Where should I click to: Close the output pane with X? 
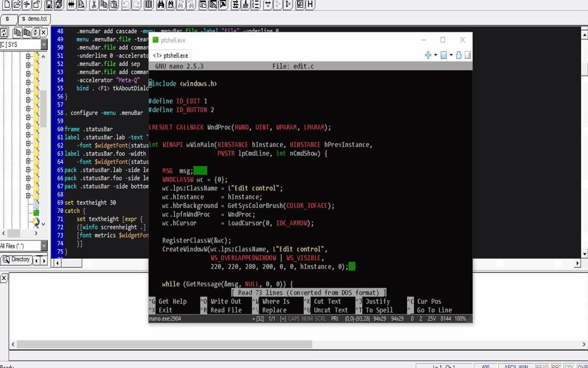point(4,278)
